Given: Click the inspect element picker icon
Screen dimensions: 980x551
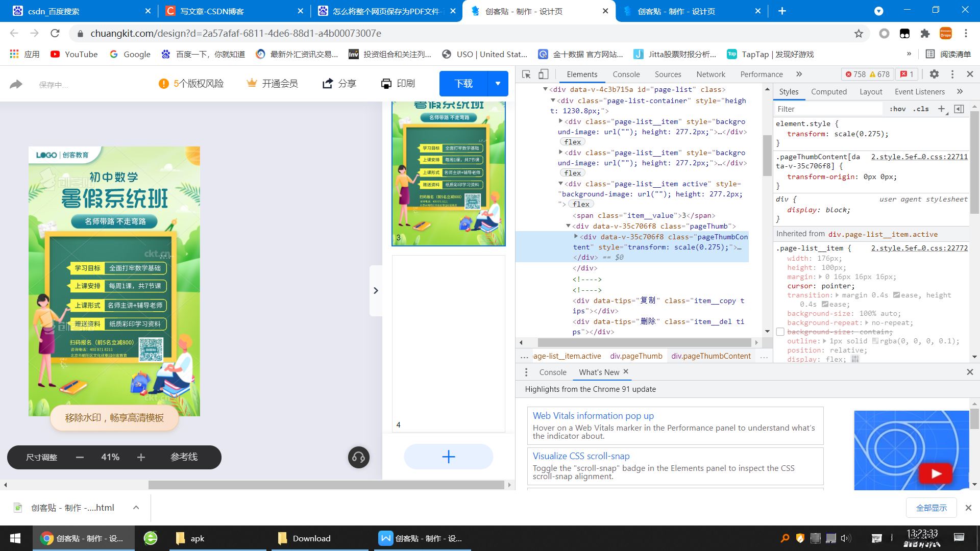Looking at the screenshot, I should (x=526, y=74).
